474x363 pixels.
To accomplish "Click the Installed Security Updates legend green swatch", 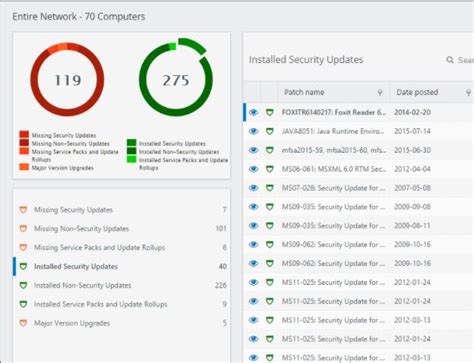I will click(132, 143).
